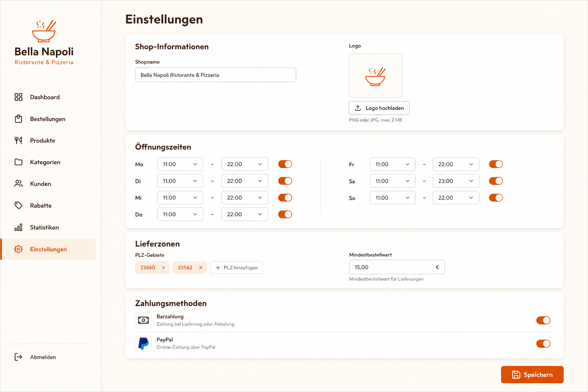
Task: Click the Bella Napoli bowl logo in sidebar
Action: click(44, 31)
